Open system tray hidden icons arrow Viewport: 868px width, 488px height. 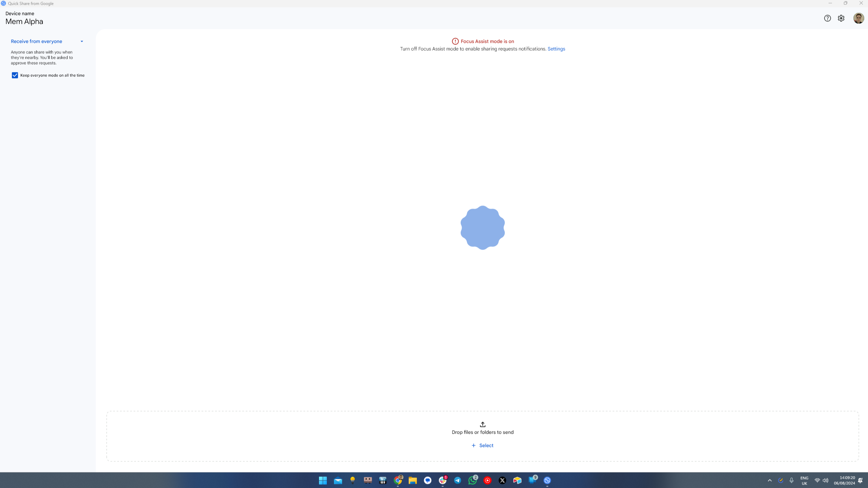(x=769, y=480)
